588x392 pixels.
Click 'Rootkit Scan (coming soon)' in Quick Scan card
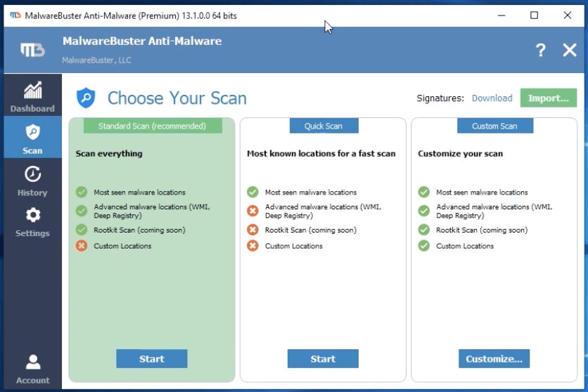(x=310, y=230)
